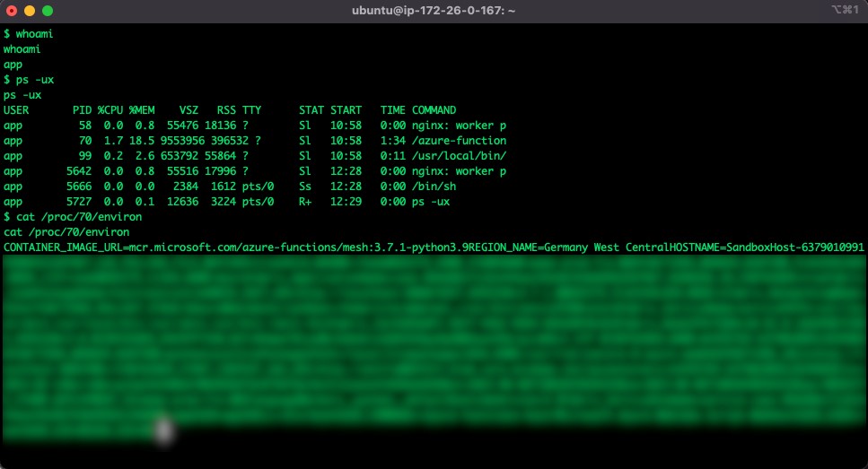Screen dimensions: 868x469
Task: Click the green full-screen window button
Action: 48,11
